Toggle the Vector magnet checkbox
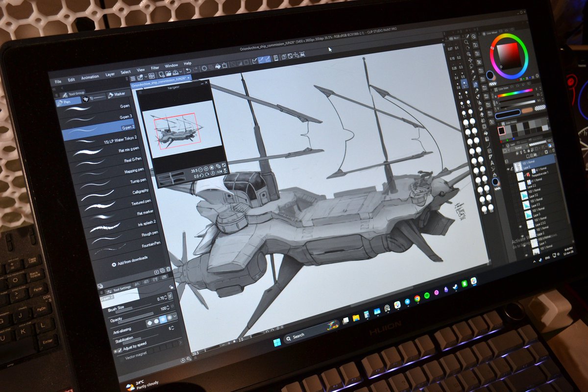This screenshot has height=392, width=588. pos(122,359)
